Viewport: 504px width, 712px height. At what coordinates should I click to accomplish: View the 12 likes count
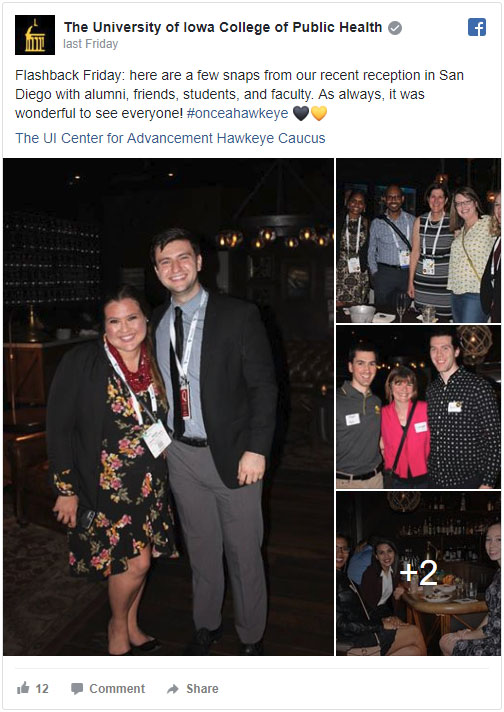click(x=42, y=689)
